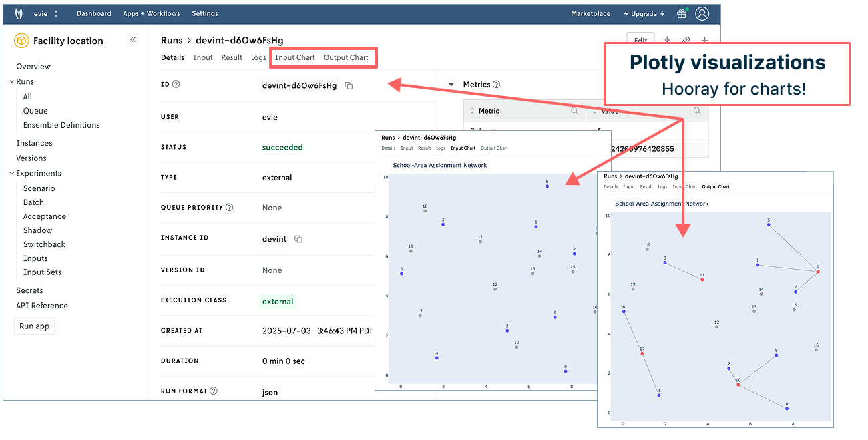Open API Reference in the sidebar
868x440 pixels.
pos(42,306)
